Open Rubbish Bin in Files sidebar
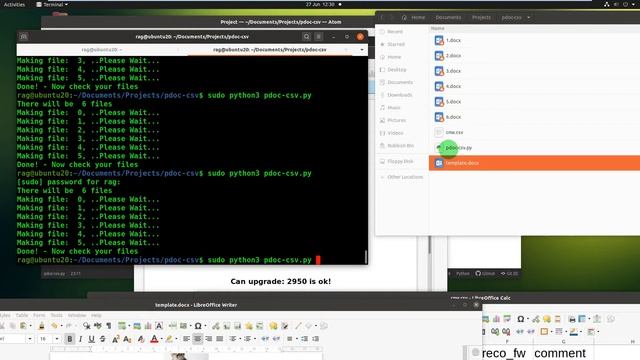This screenshot has height=360, width=640. coord(400,146)
